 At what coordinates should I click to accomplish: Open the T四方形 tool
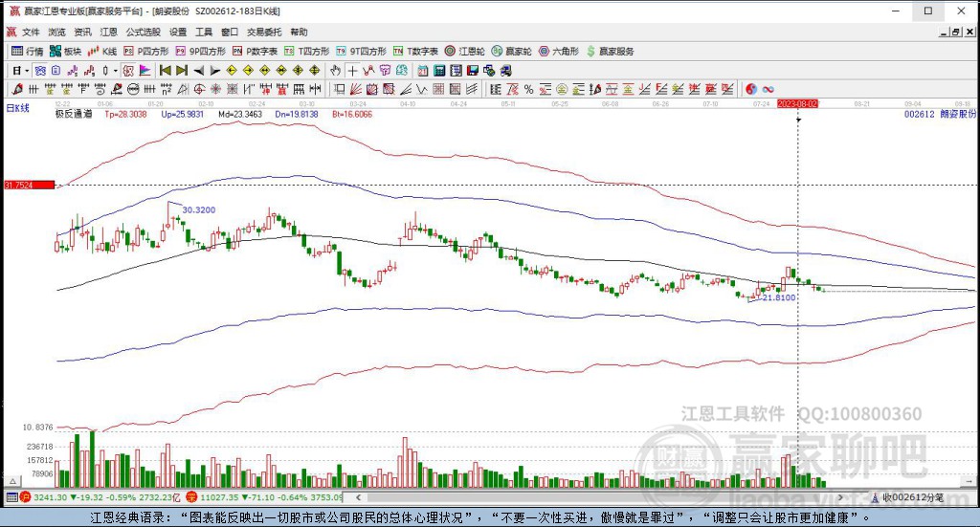point(306,52)
